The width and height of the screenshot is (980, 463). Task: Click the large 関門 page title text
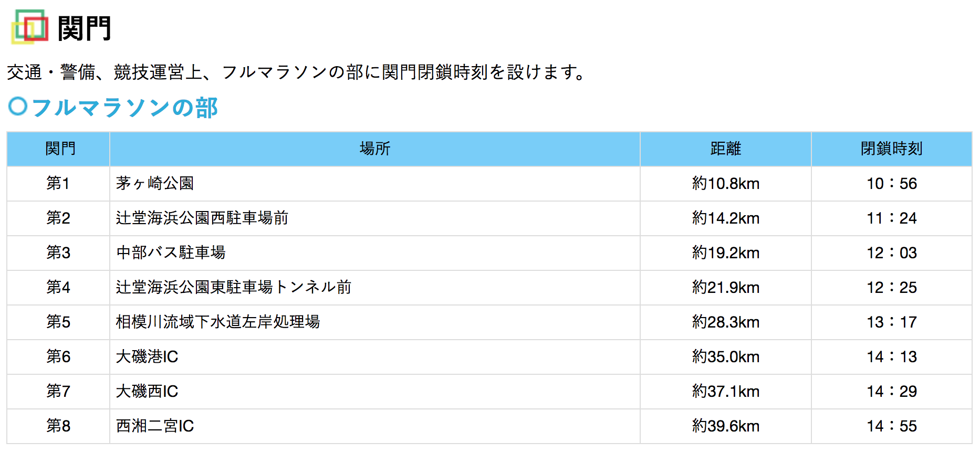pos(84,28)
